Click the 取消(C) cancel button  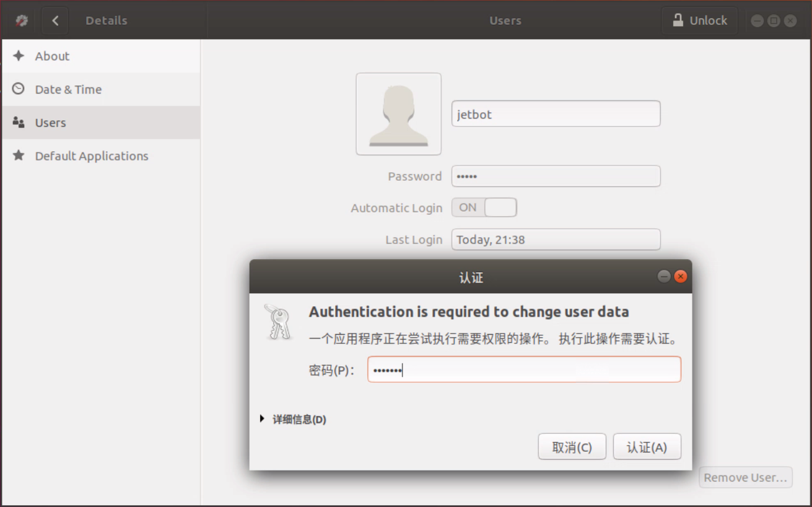(572, 447)
